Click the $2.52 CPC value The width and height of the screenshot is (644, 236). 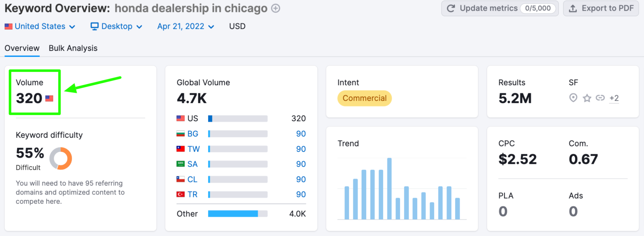518,159
